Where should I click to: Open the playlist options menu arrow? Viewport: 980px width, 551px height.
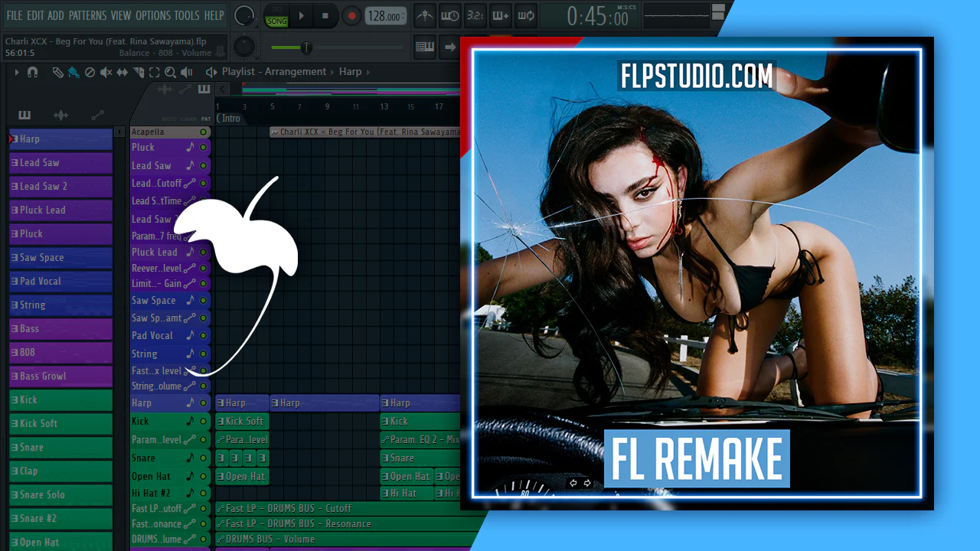tap(17, 72)
